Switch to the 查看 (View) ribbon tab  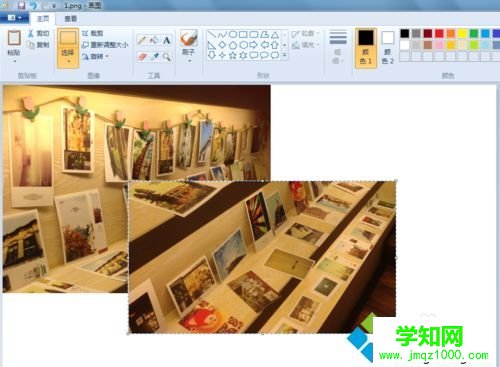(70, 19)
